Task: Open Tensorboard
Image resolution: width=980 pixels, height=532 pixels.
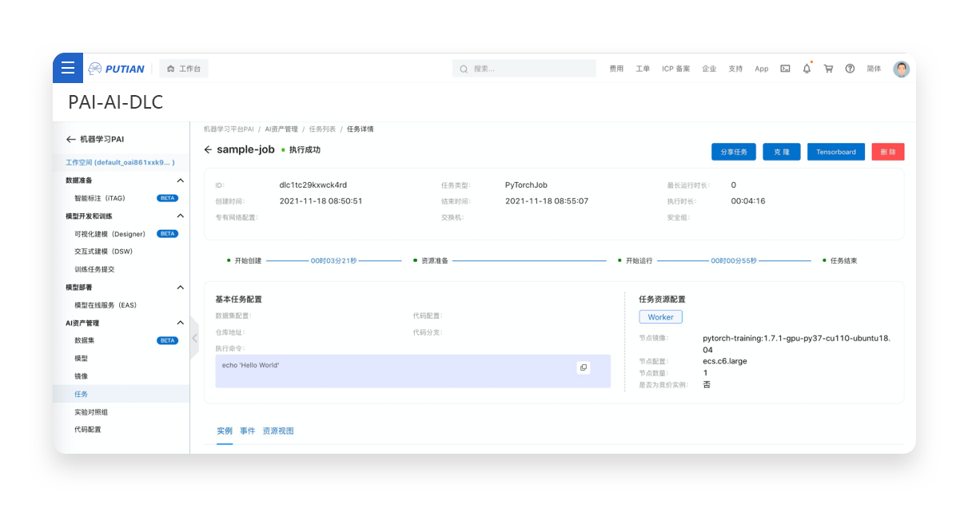Action: click(836, 152)
